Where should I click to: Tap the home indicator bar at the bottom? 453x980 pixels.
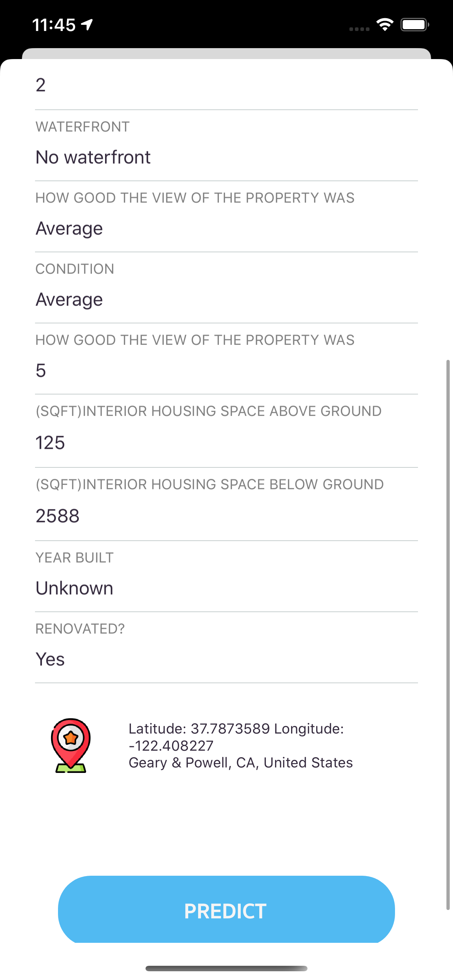click(x=226, y=968)
